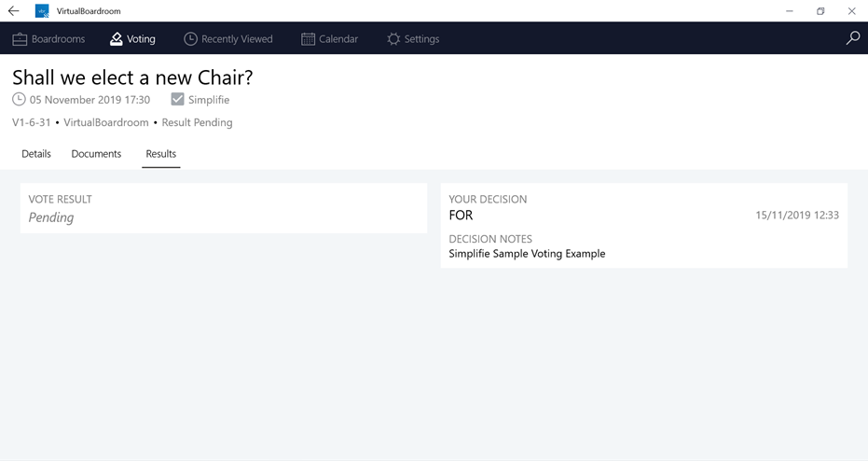
Task: Open the Boardrooms briefcase icon
Action: point(20,39)
